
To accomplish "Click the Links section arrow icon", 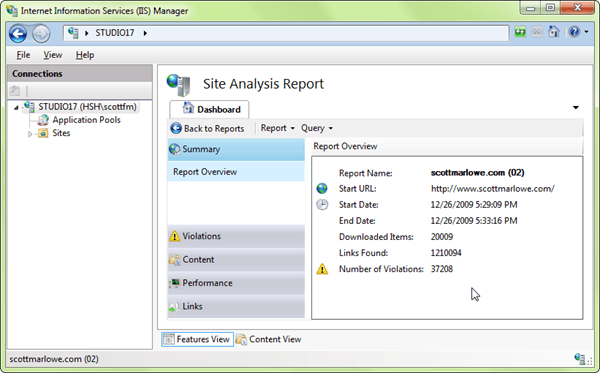I will (x=174, y=306).
